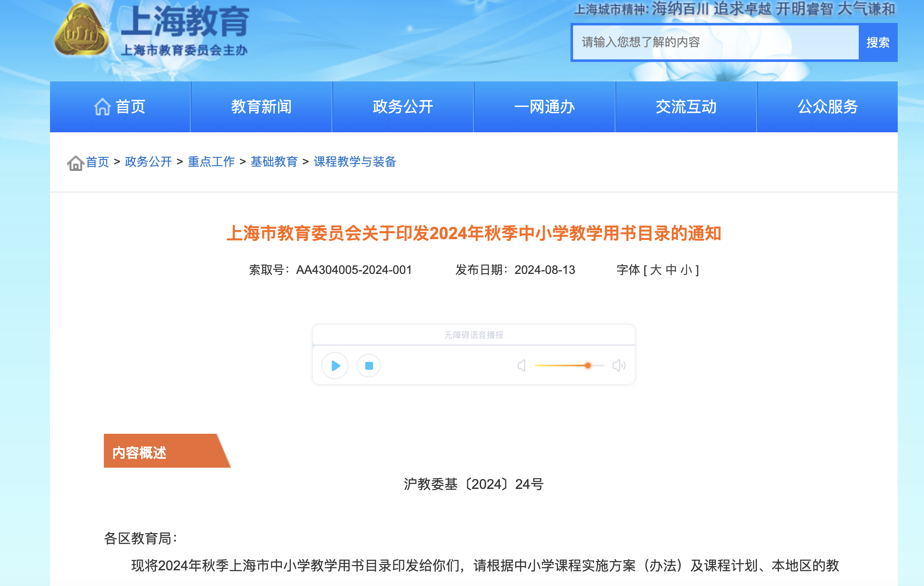The image size is (924, 586).
Task: Open the 交流互动 navigation tab
Action: [x=686, y=107]
